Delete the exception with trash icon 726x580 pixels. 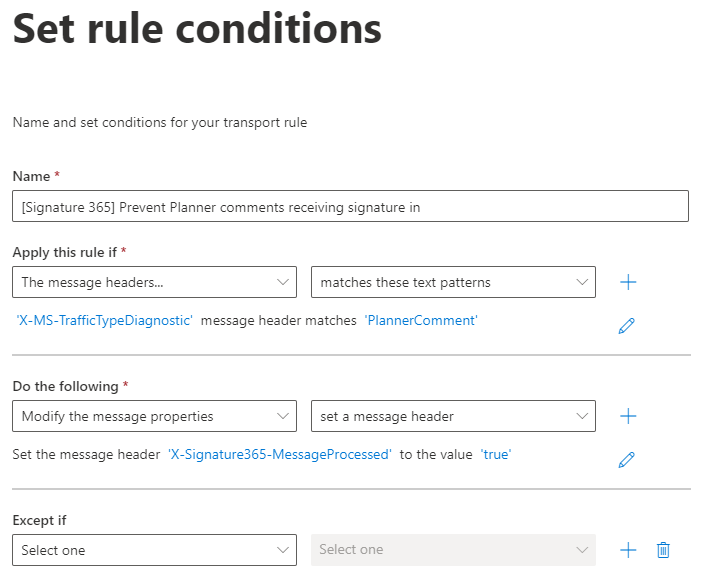(663, 550)
